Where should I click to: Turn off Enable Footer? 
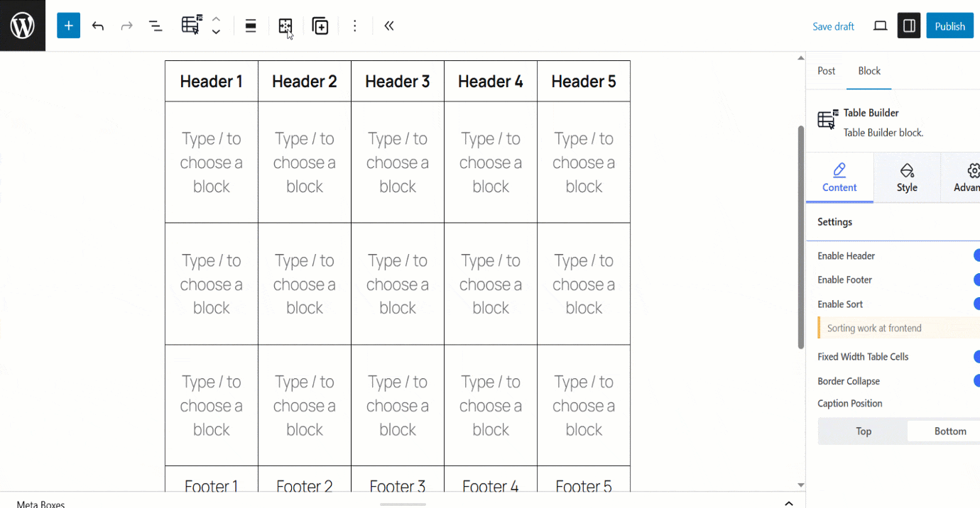977,280
